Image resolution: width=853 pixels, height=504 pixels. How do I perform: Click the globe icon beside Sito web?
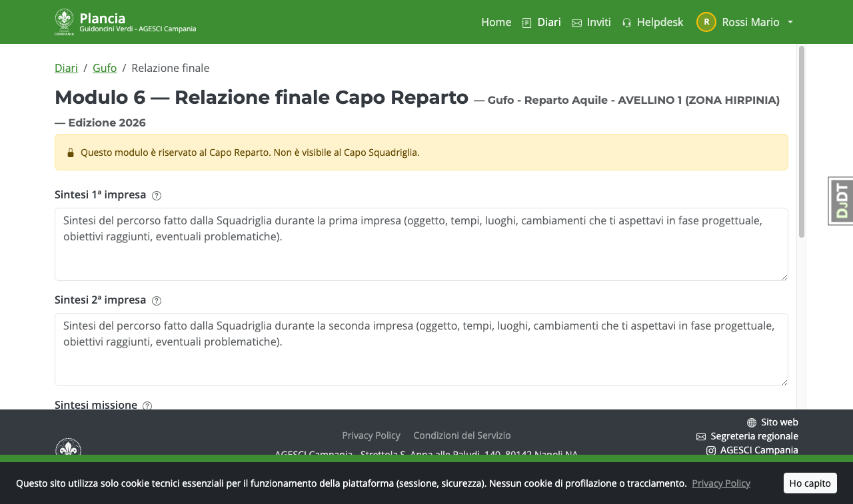[x=752, y=423]
